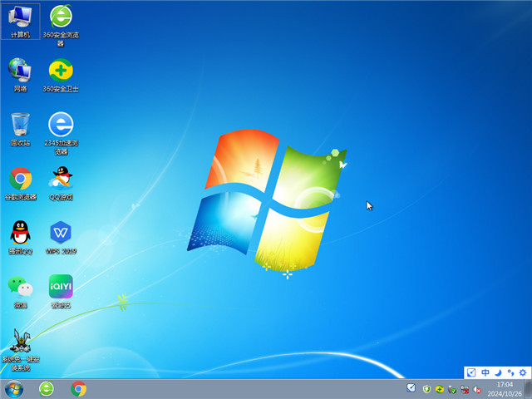
Task: Click the input method icon in taskbar tray
Action: (x=411, y=387)
